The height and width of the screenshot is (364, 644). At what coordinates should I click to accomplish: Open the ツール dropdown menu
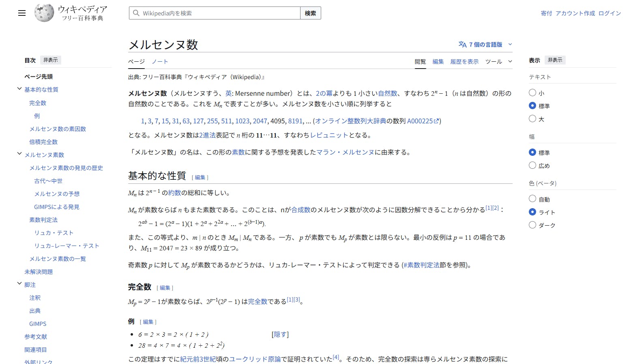click(498, 62)
